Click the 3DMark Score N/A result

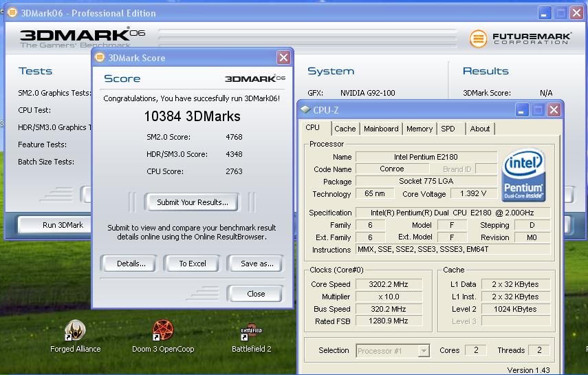546,93
